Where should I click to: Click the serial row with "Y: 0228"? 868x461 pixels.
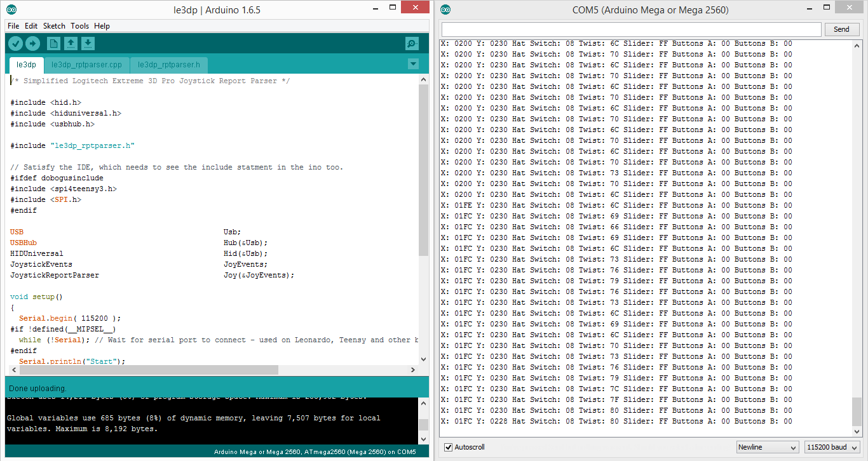click(x=616, y=421)
